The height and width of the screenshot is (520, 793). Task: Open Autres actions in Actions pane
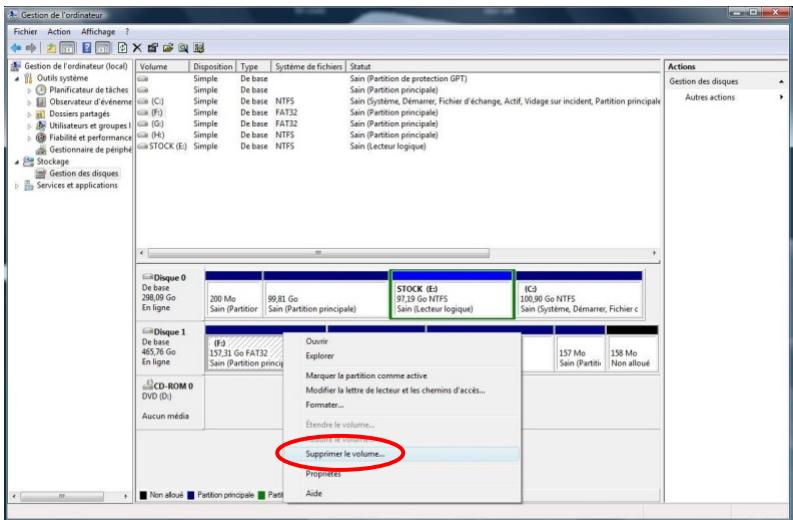point(726,97)
